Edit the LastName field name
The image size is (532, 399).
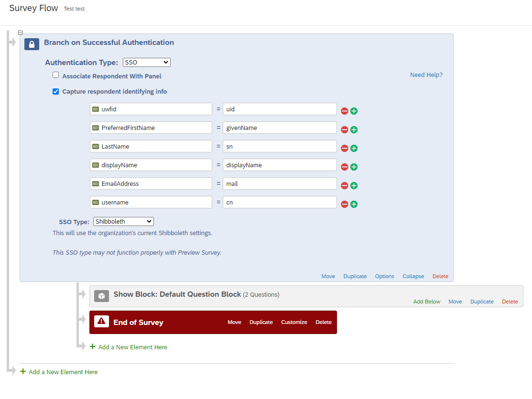pos(151,147)
